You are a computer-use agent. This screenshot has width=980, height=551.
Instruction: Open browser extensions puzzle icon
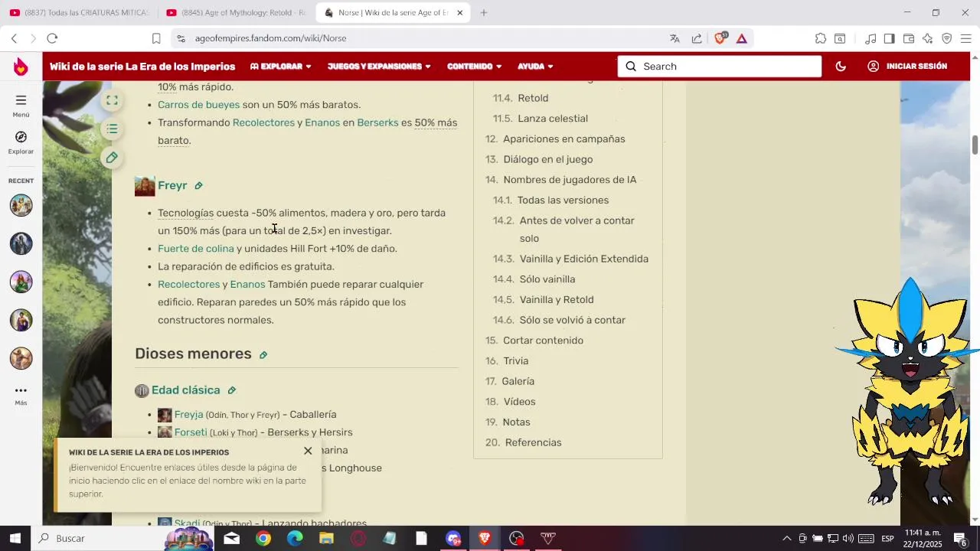(x=821, y=38)
